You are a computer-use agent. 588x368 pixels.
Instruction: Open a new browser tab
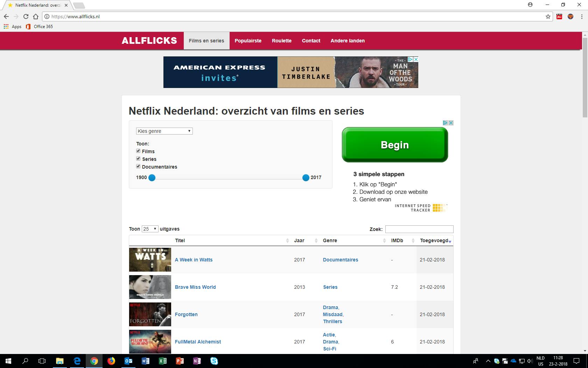(x=79, y=5)
